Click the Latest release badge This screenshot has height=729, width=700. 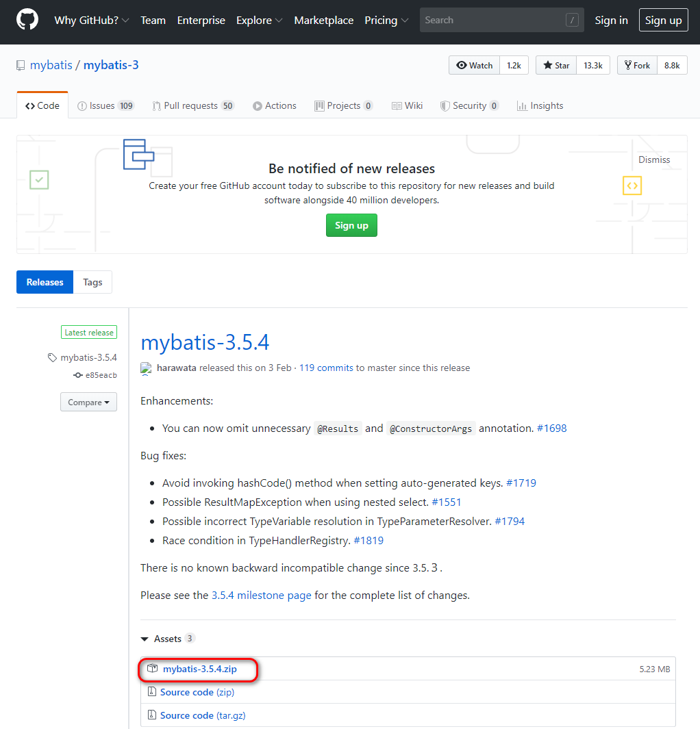pos(89,333)
